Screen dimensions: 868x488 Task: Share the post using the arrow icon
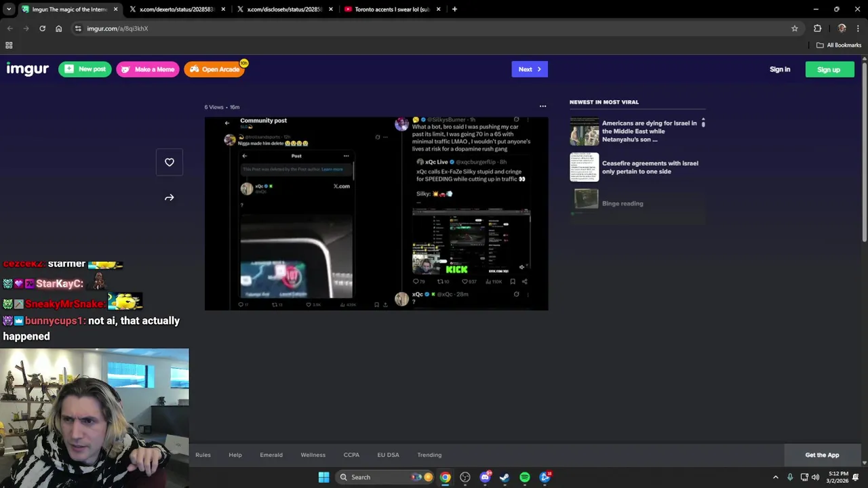[x=170, y=198]
